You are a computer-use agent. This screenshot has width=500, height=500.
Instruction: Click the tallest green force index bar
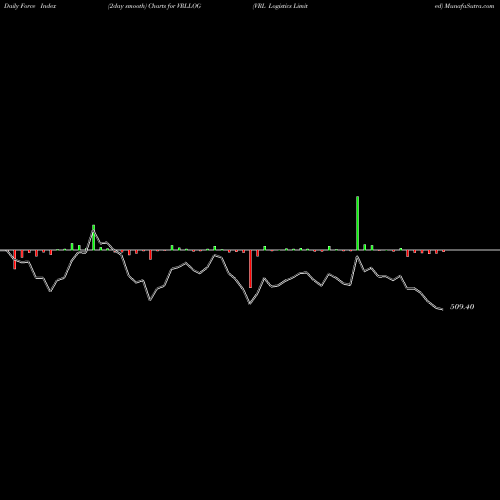tap(357, 223)
